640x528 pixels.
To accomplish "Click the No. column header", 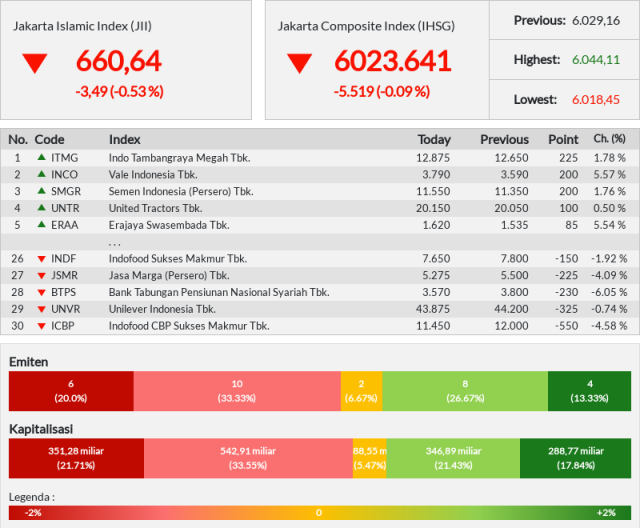I will 18,140.
